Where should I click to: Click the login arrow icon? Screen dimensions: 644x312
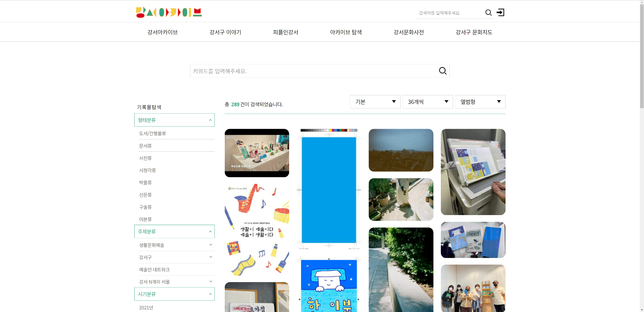pos(500,13)
